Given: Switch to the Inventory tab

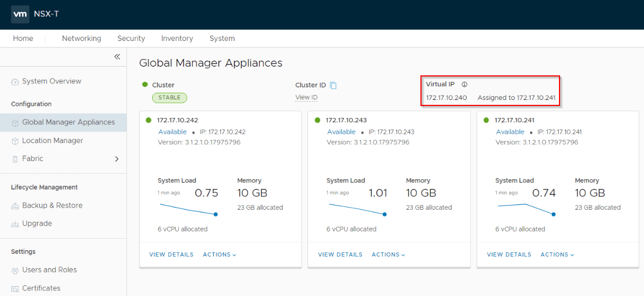Looking at the screenshot, I should (x=177, y=38).
